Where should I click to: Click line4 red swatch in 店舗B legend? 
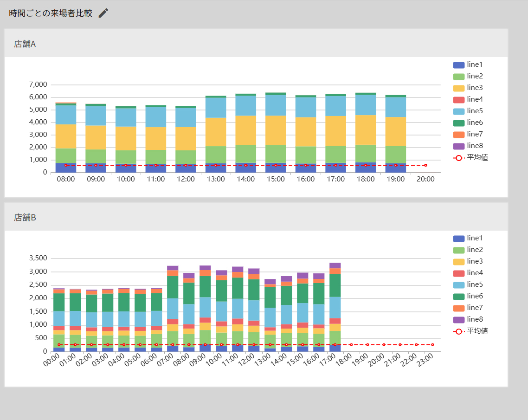tap(458, 273)
